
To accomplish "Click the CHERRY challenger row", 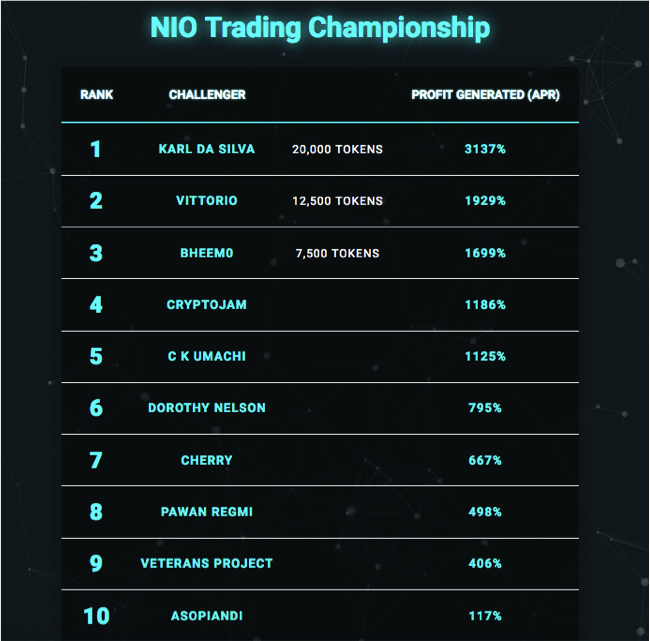I will click(x=207, y=460).
